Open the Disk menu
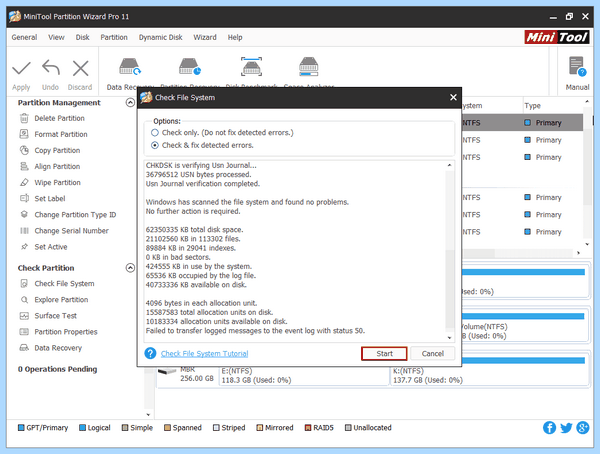 82,37
